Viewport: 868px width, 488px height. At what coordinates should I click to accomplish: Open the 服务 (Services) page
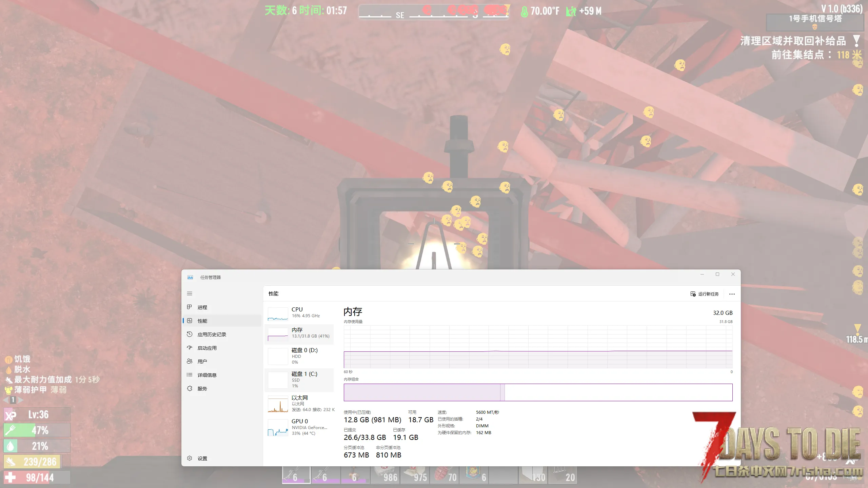222,388
